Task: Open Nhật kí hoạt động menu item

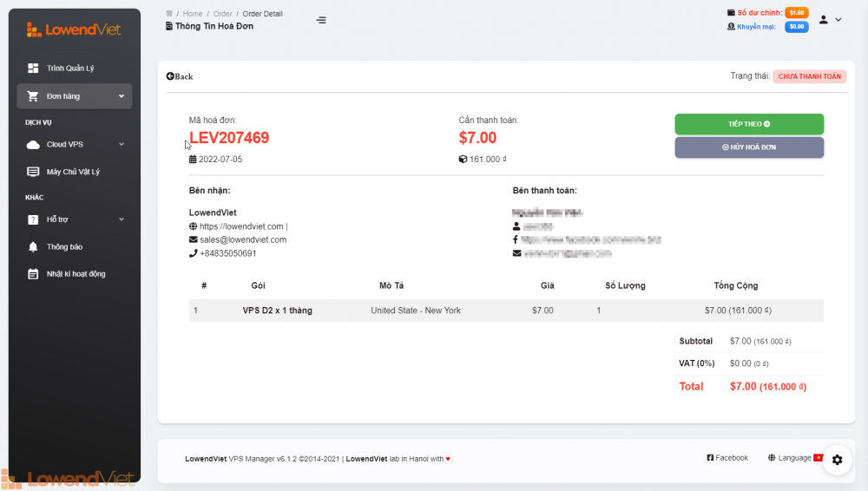Action: (x=75, y=274)
